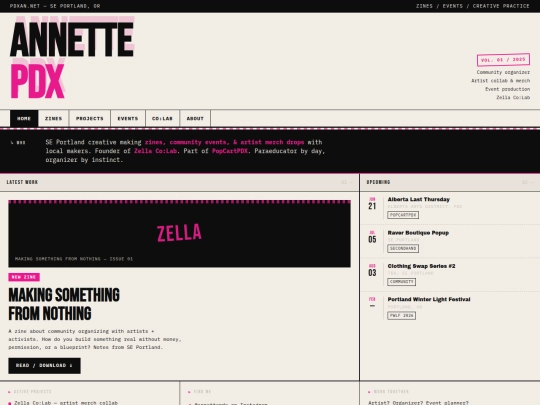Click the LATEST WORK section header
The width and height of the screenshot is (540, 405).
coord(22,182)
